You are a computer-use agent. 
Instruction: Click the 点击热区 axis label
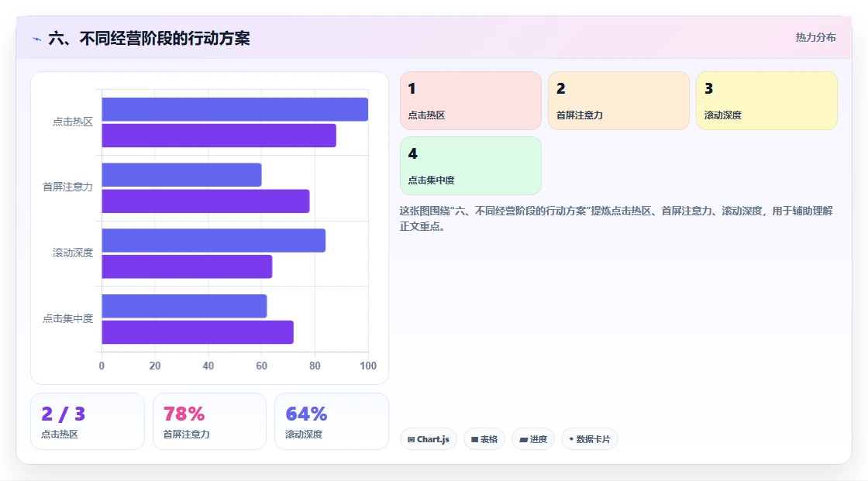click(x=73, y=122)
